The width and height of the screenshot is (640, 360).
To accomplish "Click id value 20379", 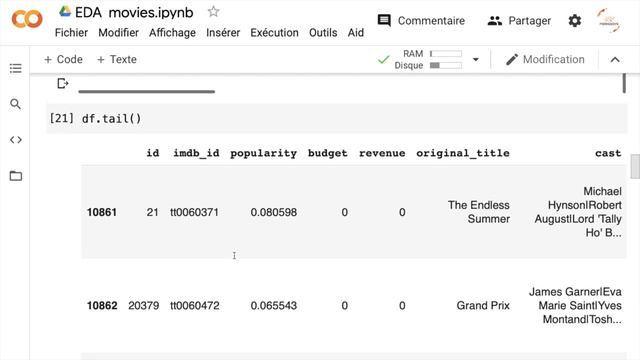I will tap(144, 306).
